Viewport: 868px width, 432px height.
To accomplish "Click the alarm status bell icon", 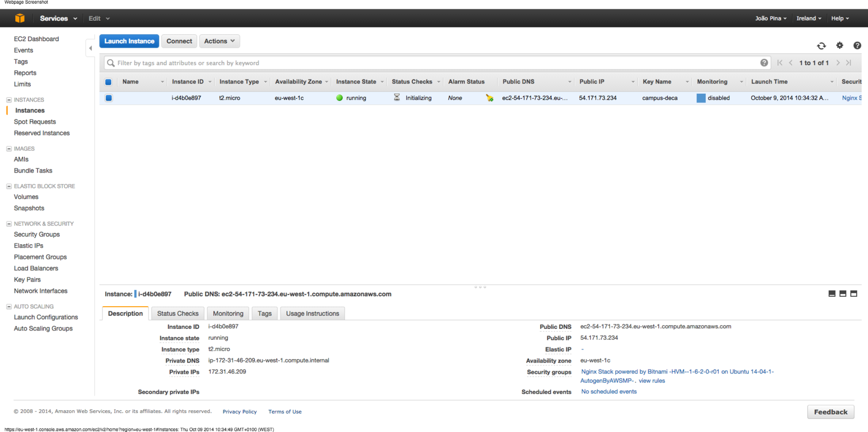I will [x=489, y=98].
